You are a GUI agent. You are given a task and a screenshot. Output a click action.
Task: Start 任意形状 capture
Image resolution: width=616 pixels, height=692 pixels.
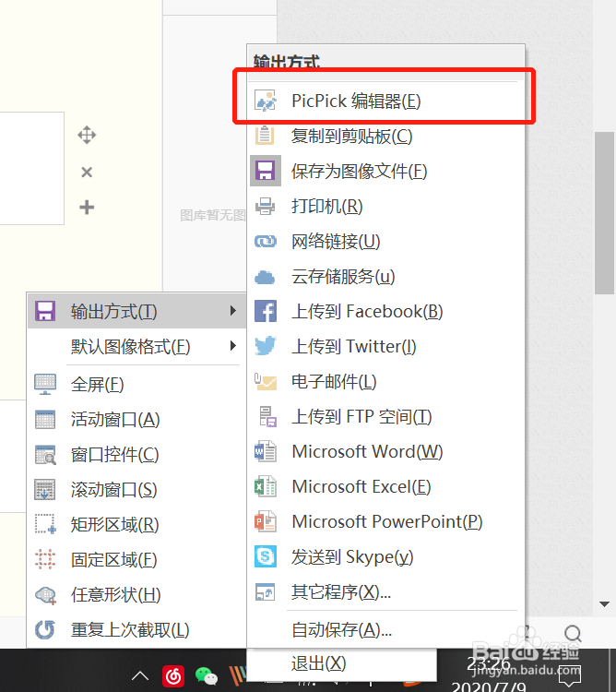click(136, 595)
